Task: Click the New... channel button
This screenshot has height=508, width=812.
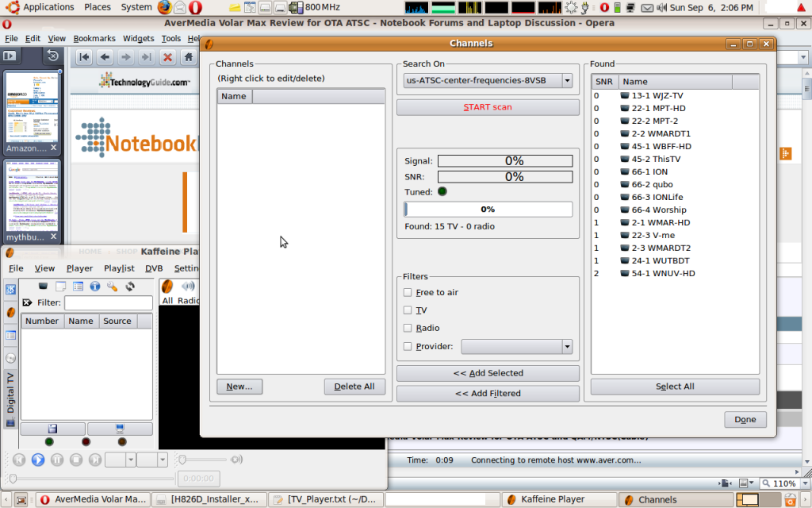Action: click(x=239, y=387)
